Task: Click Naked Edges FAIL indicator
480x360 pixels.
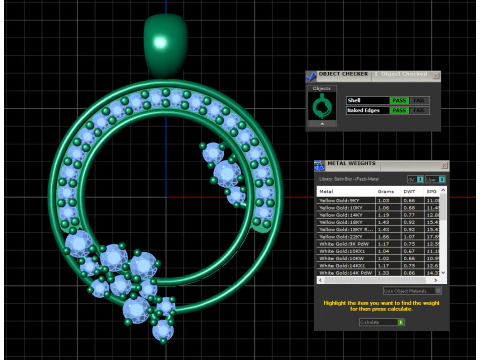Action: coord(419,110)
